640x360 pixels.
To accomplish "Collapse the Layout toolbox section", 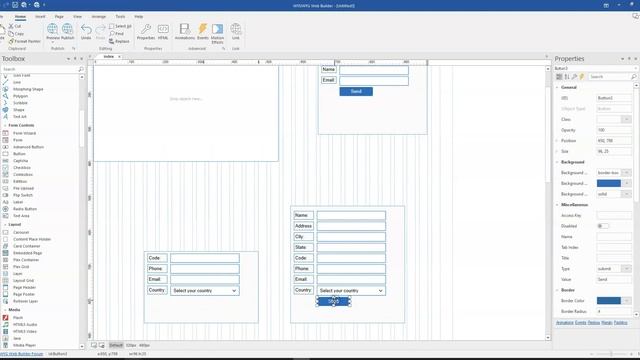I will 5,224.
